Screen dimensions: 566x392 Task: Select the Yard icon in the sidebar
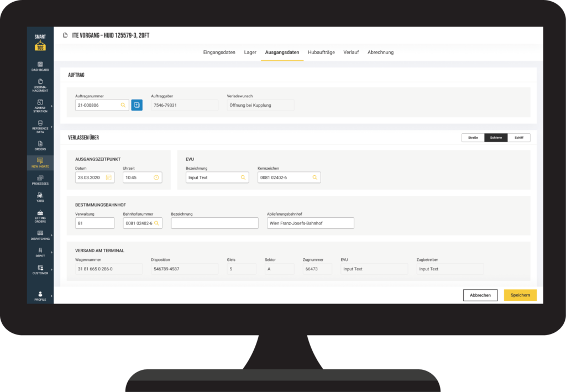click(x=40, y=198)
